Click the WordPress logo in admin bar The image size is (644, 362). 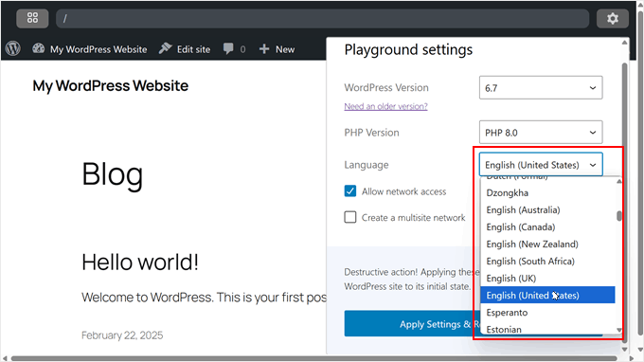13,49
